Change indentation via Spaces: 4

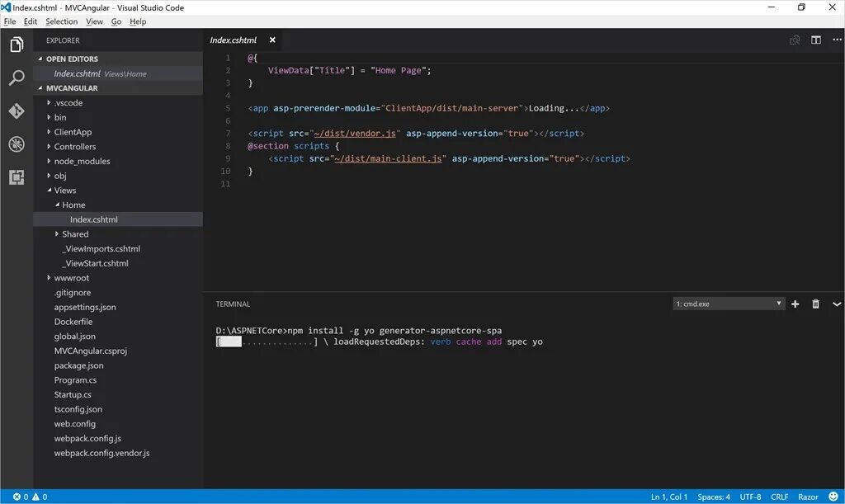coord(714,497)
